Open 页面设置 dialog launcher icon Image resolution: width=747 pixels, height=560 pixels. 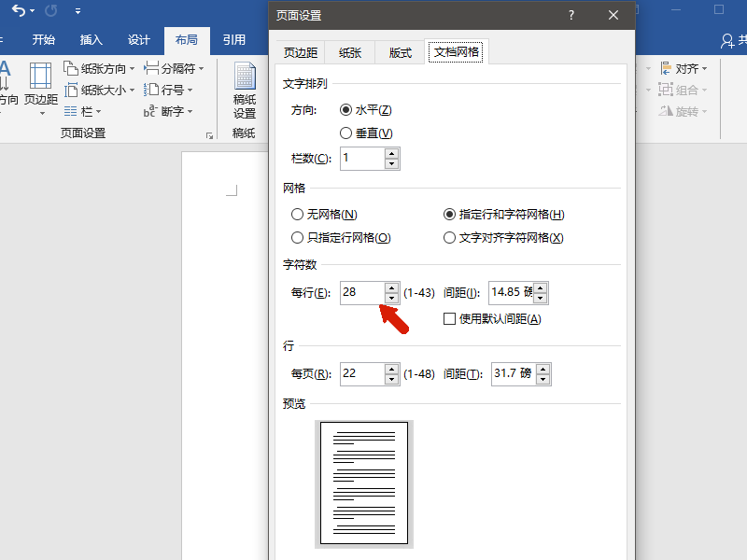click(x=209, y=135)
